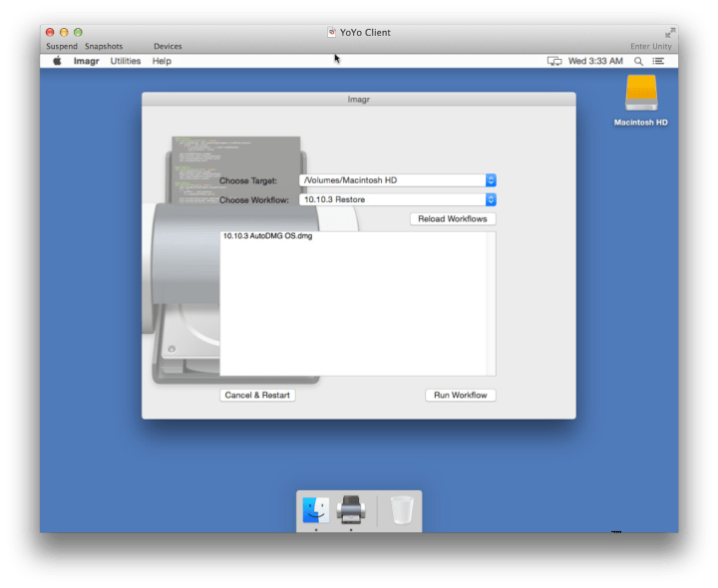Open the Trash in the Dock

402,509
